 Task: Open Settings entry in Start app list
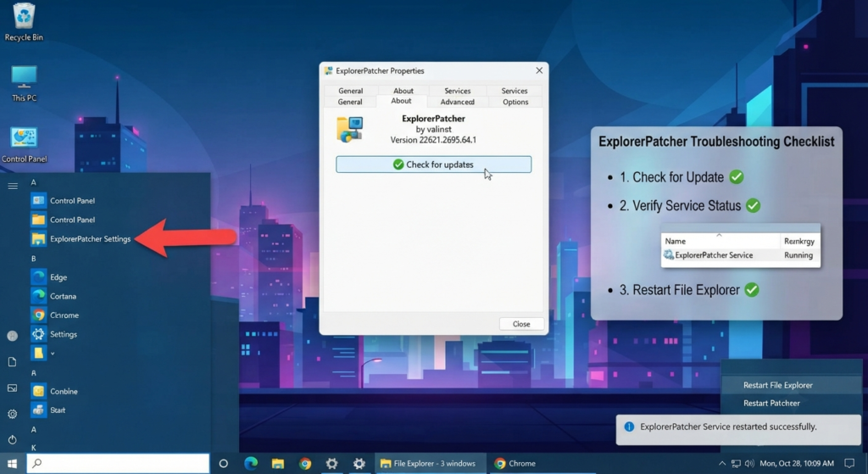(x=54, y=334)
